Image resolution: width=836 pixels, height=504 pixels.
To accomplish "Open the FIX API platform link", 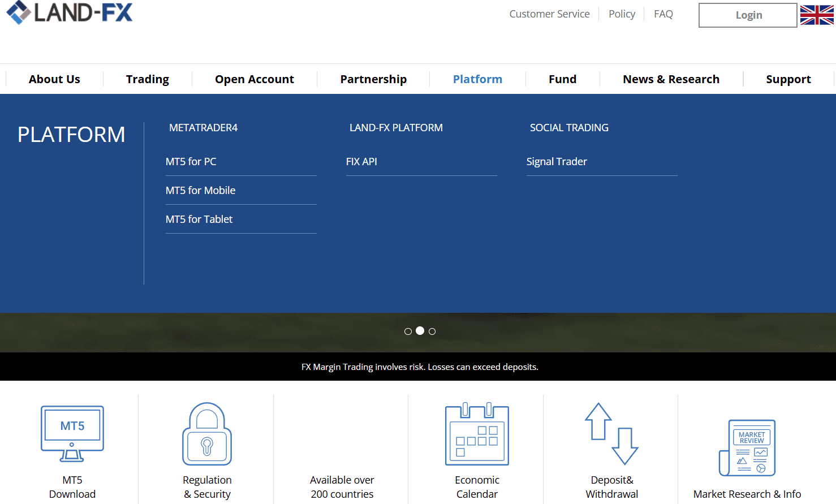I will tap(361, 162).
